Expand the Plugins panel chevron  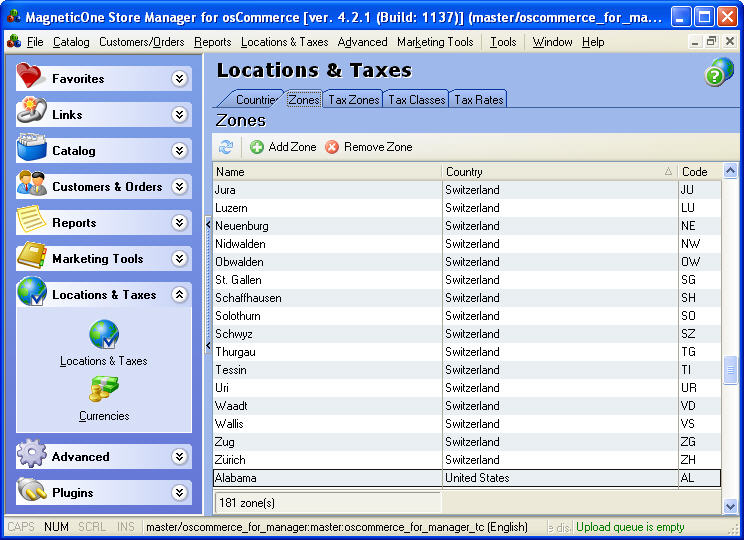tap(179, 493)
